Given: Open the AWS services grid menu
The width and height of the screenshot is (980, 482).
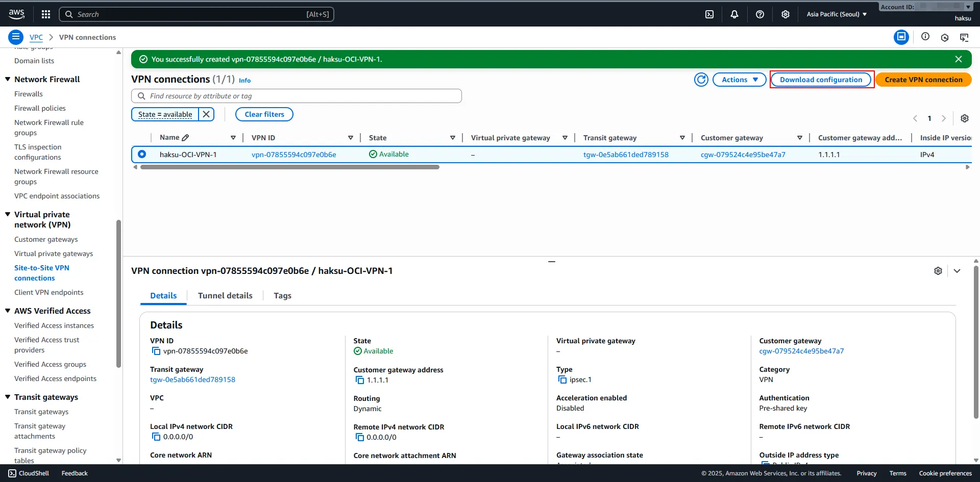Looking at the screenshot, I should tap(46, 14).
